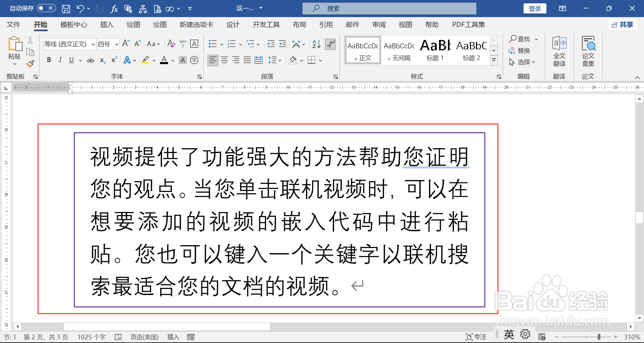
Task: Switch to the 插入 tab
Action: (x=107, y=24)
